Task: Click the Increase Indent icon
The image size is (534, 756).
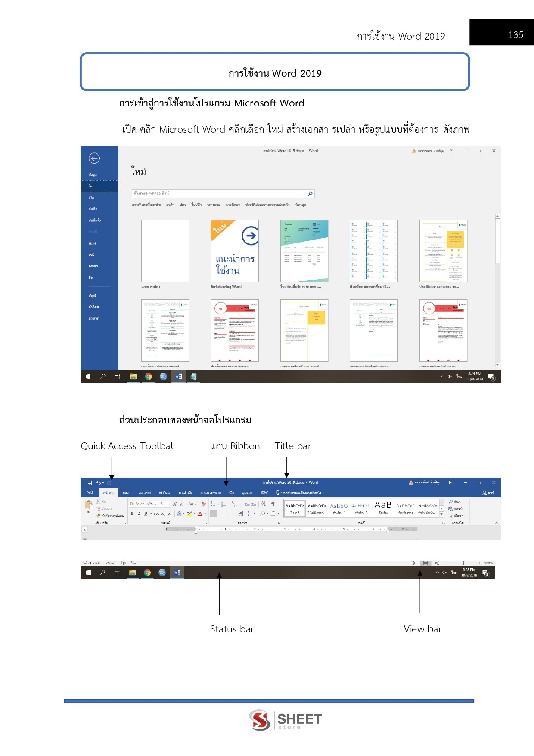Action: (x=254, y=504)
